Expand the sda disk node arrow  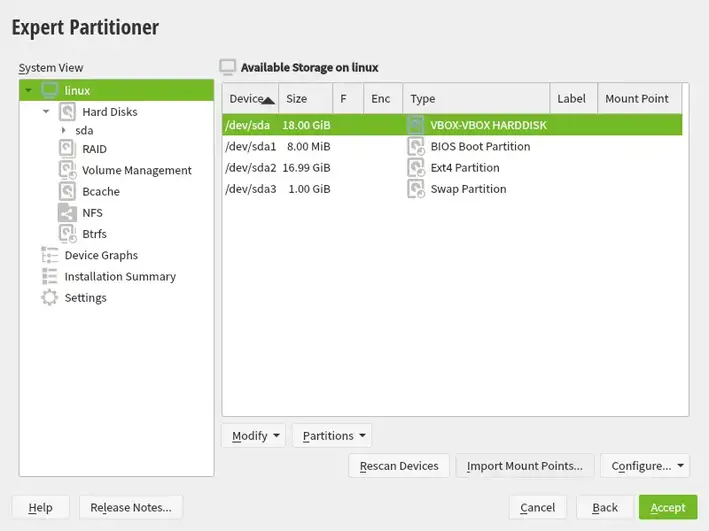click(x=64, y=130)
